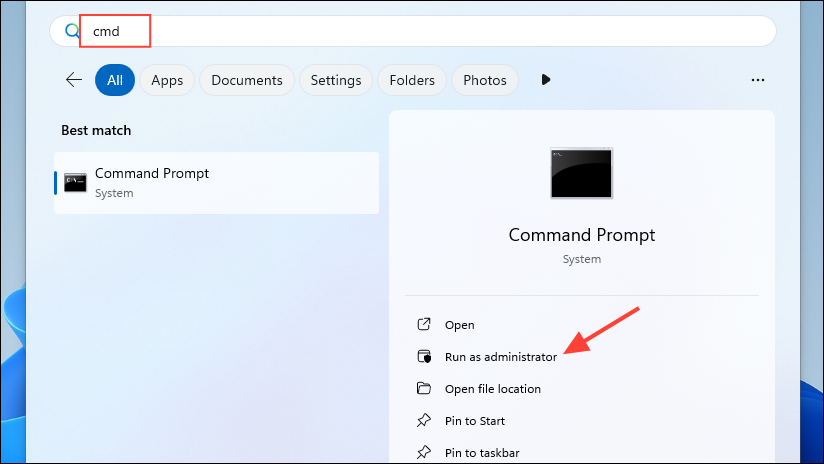The width and height of the screenshot is (824, 464).
Task: Click the pin icon beside Pin to Start
Action: pos(424,420)
